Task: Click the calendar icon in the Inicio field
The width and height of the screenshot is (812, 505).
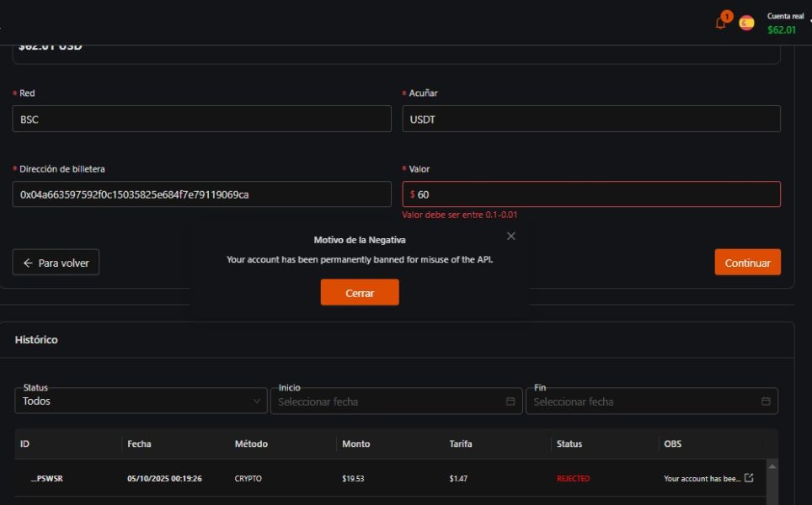Action: coord(510,401)
